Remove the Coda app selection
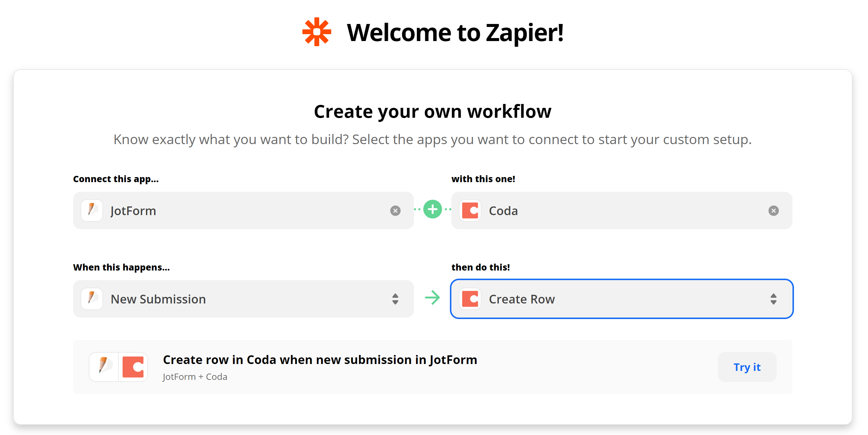Viewport: 868px width, 435px height. click(773, 211)
